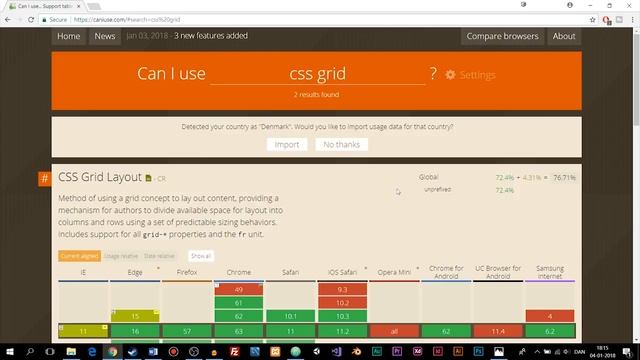
Task: Open the Windows notification center
Action: (627, 352)
